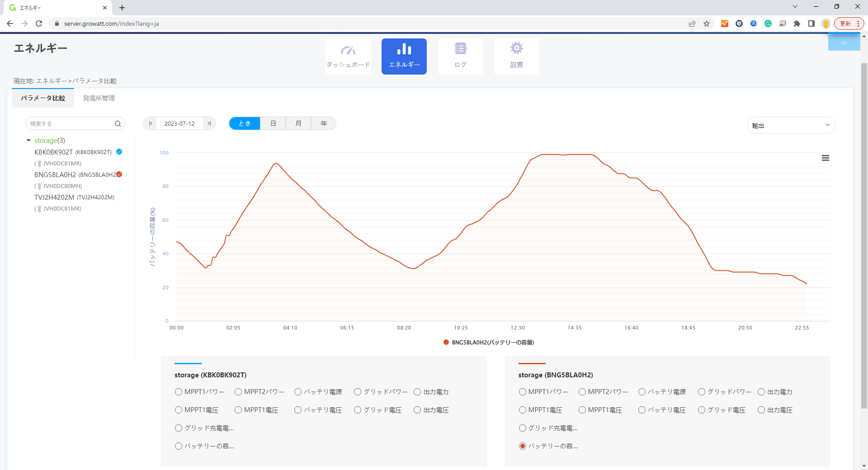Select MPPT1パワー for storage KBK0BK902T

click(179, 392)
